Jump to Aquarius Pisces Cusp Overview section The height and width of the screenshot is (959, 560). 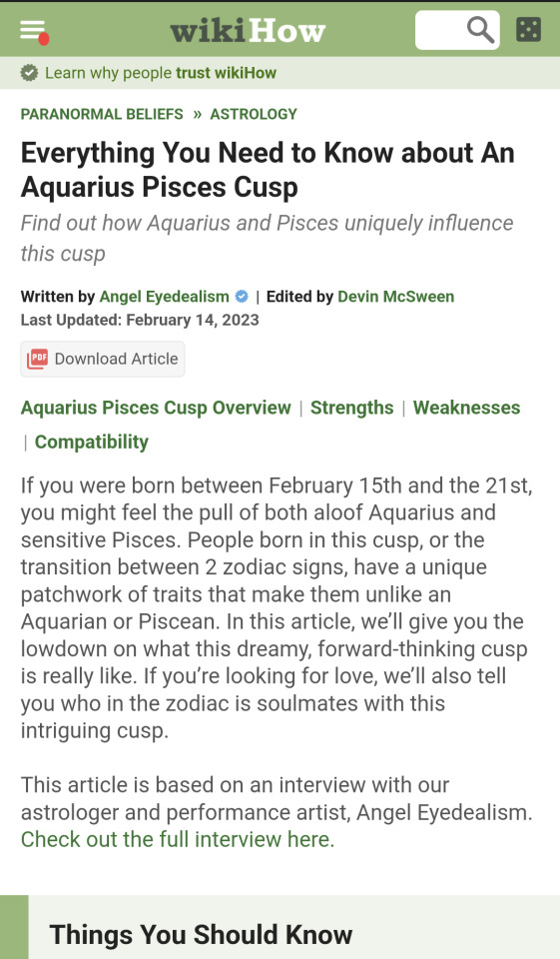pos(156,408)
